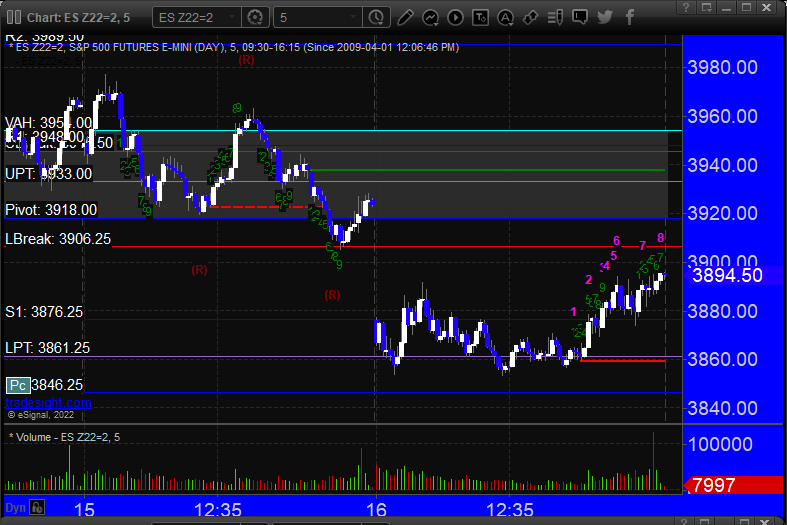Image resolution: width=787 pixels, height=525 pixels.
Task: Click the Dyn label in time axis
Action: 15,507
